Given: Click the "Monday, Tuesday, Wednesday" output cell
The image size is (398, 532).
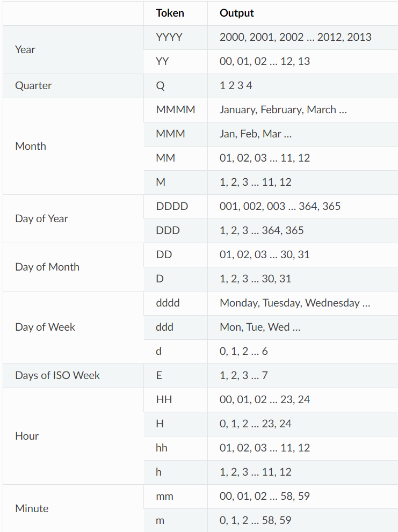Looking at the screenshot, I should click(x=295, y=303).
